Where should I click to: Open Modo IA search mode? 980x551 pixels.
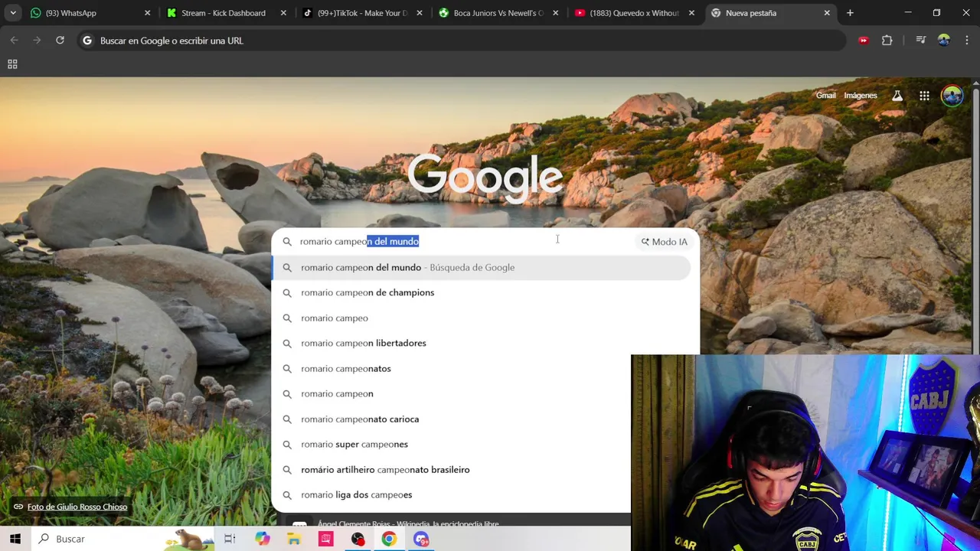[x=665, y=242]
